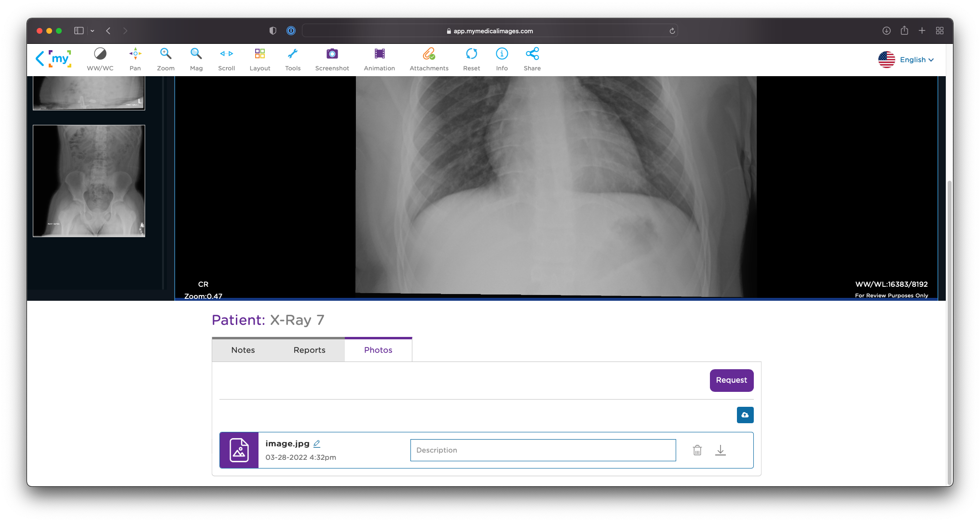
Task: Click the Description input field
Action: [x=543, y=450]
